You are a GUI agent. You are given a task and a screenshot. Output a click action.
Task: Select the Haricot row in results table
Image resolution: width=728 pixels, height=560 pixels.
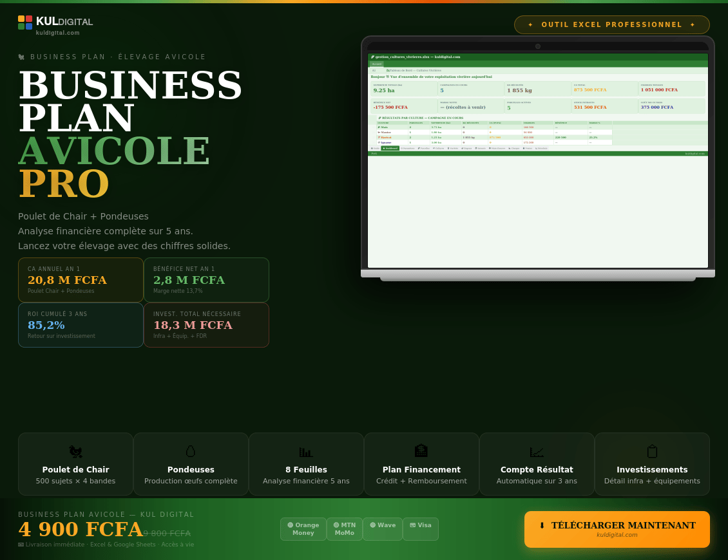point(495,137)
